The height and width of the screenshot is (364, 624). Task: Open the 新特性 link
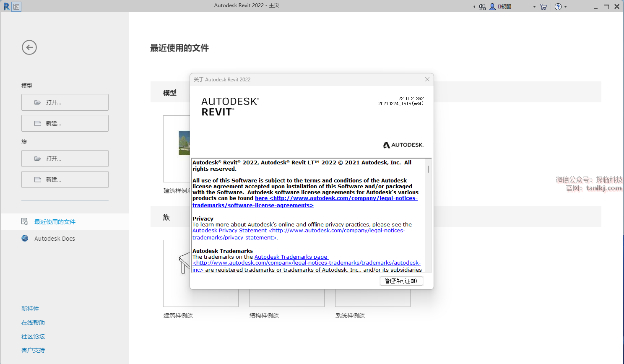pos(30,309)
